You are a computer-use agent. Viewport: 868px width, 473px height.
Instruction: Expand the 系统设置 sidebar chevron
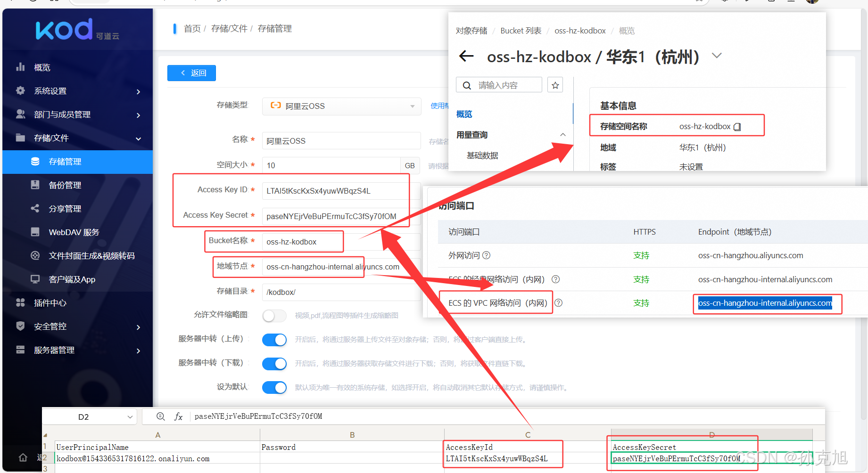click(x=138, y=91)
